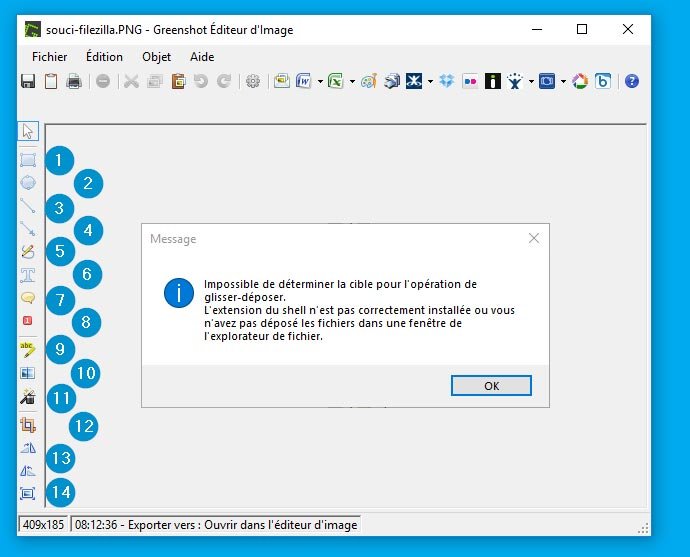Expand the Photobucket dropdown arrow
Viewport: 690px width, 557px height.
563,81
